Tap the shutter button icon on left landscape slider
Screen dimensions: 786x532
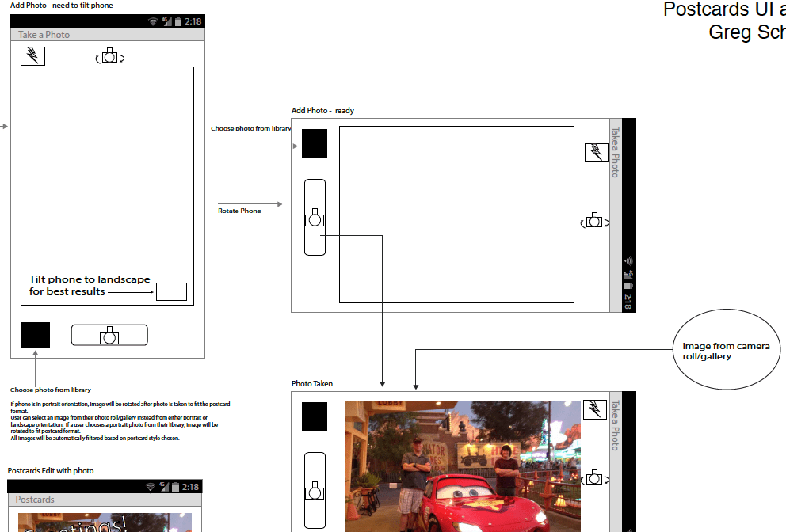pos(315,220)
